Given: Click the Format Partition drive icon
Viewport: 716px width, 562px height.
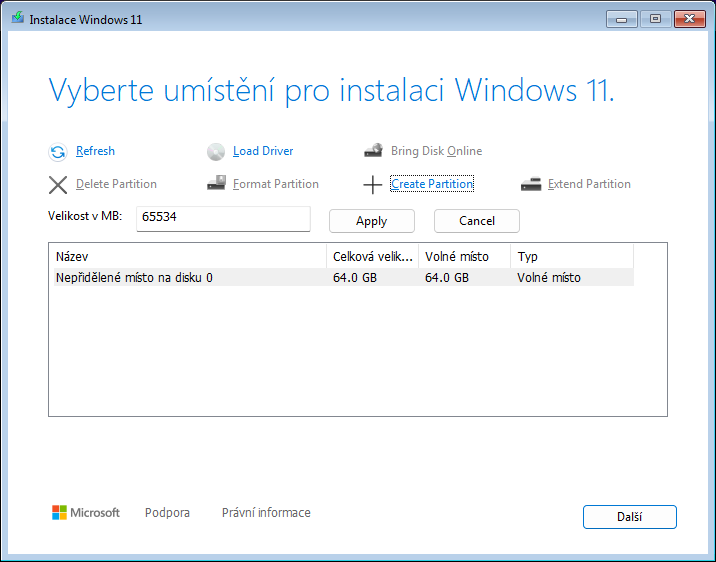Looking at the screenshot, I should tap(216, 183).
